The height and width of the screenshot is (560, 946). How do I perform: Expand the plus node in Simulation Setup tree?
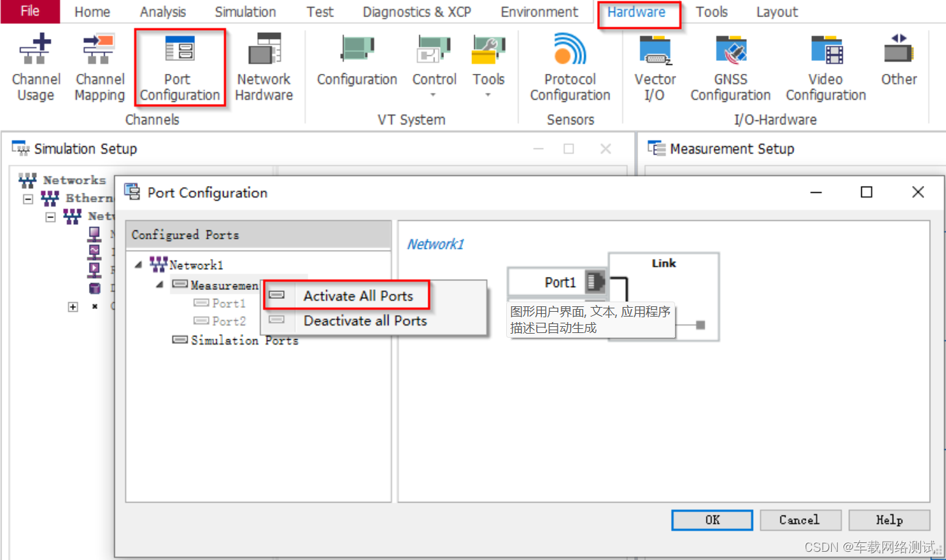[x=73, y=307]
